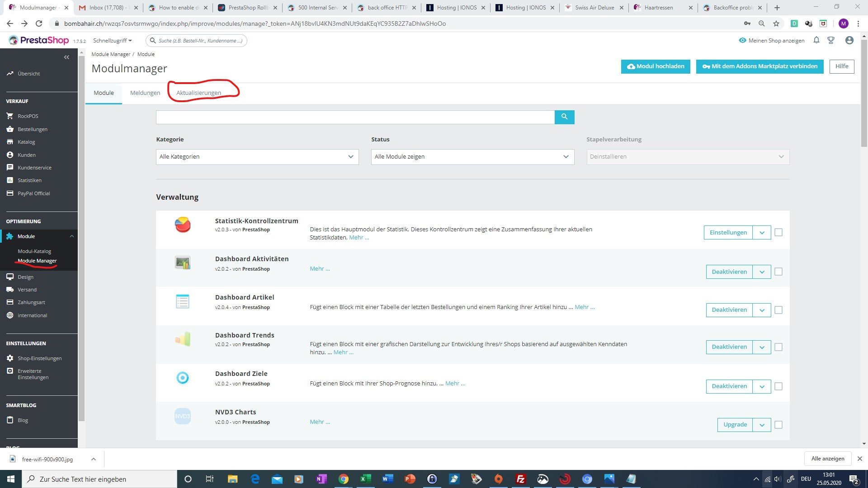Open the user profile avatar icon
This screenshot has height=488, width=868.
(x=849, y=40)
